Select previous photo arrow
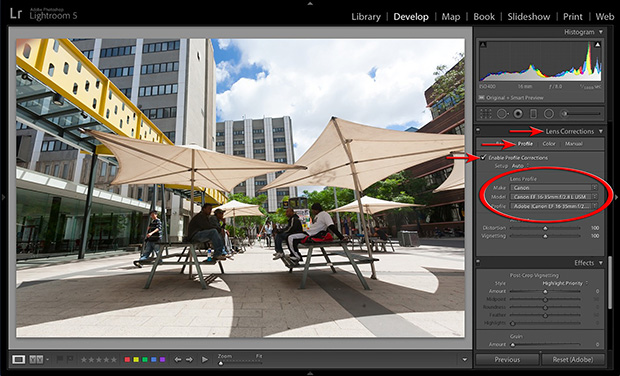The image size is (620, 376). pos(178,359)
